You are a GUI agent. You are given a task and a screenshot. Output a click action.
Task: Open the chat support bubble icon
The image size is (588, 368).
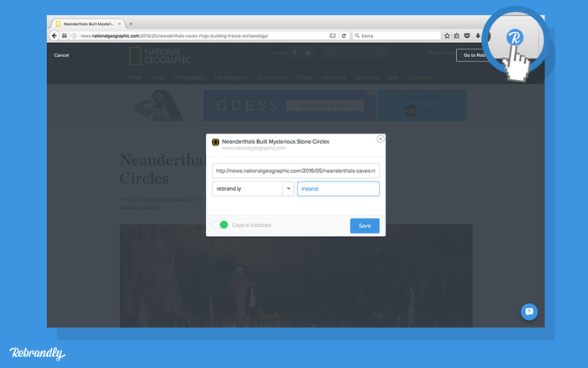529,312
